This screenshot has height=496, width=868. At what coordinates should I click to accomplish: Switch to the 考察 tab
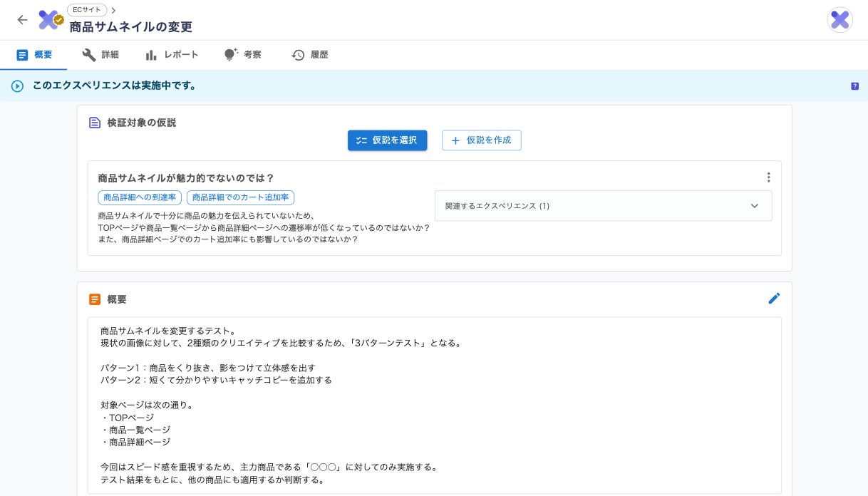[x=243, y=55]
